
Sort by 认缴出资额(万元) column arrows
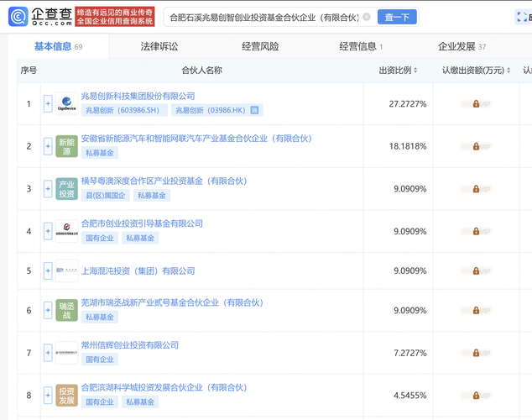pyautogui.click(x=509, y=71)
